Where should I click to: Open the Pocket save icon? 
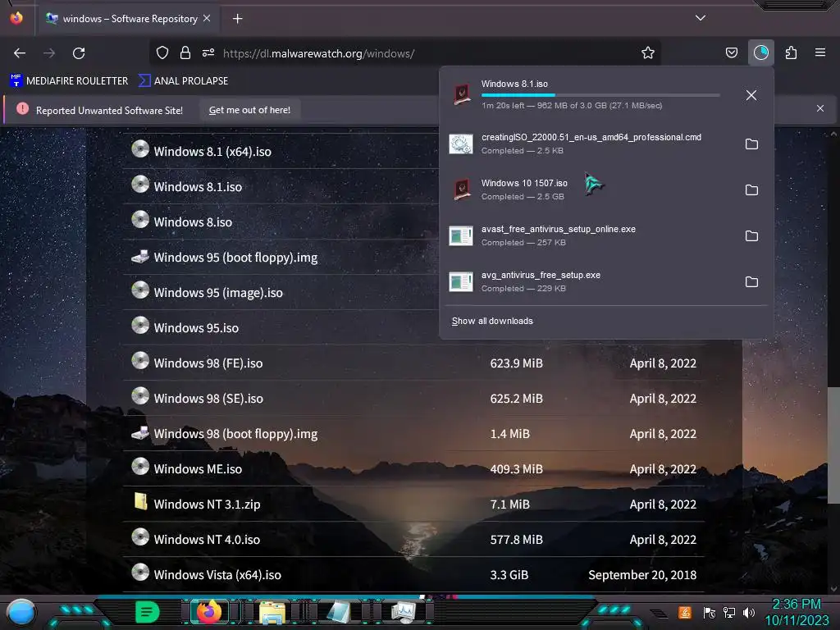tap(731, 53)
